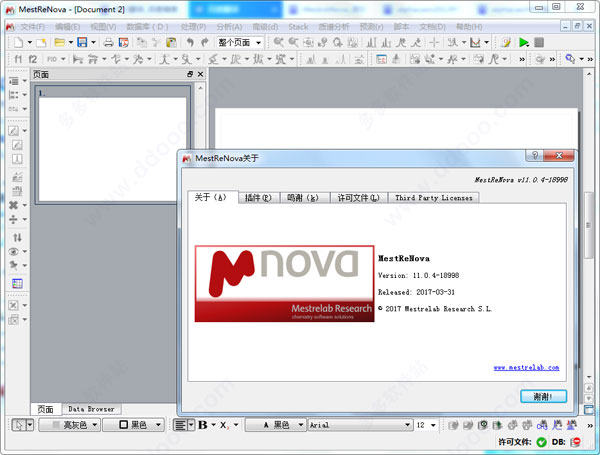Viewport: 600px width, 455px height.
Task: Click the 谢谢! button in About dialog
Action: [x=543, y=396]
